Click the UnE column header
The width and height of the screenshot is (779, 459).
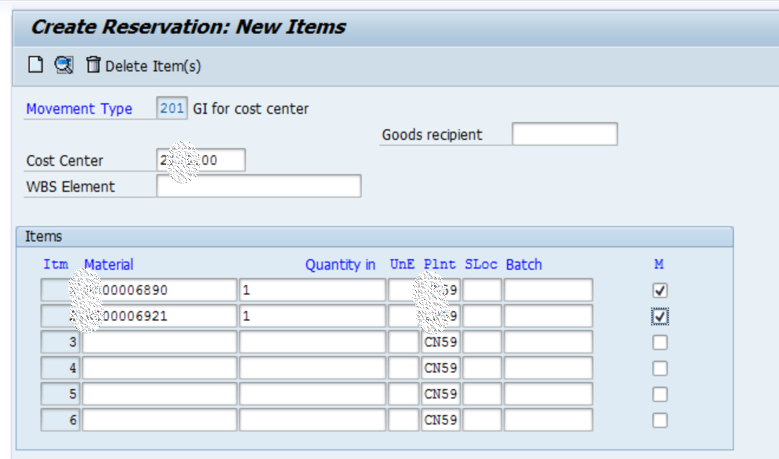402,264
